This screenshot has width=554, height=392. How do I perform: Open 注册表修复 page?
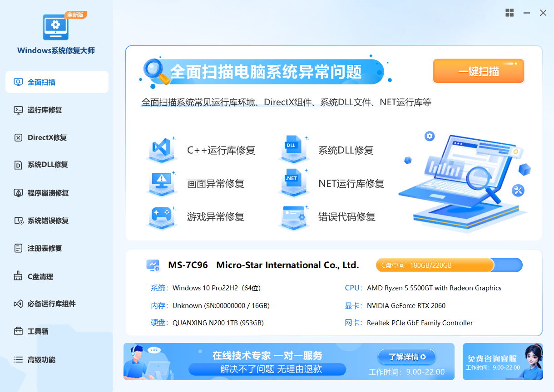[x=57, y=248]
